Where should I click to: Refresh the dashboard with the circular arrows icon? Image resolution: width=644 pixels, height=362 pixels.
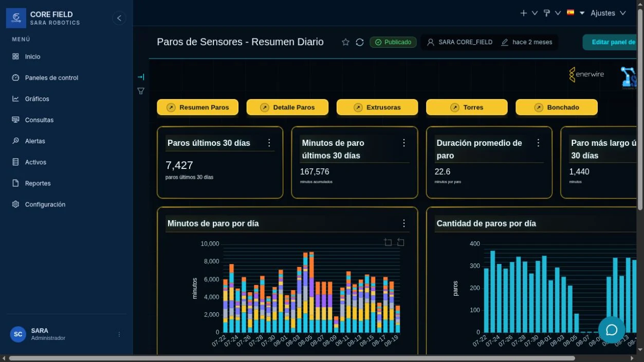point(360,42)
